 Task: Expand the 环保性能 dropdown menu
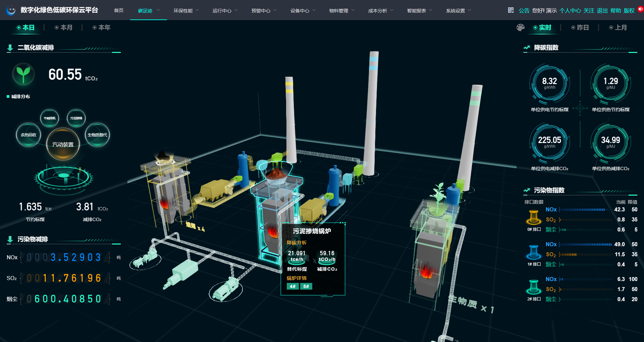186,11
